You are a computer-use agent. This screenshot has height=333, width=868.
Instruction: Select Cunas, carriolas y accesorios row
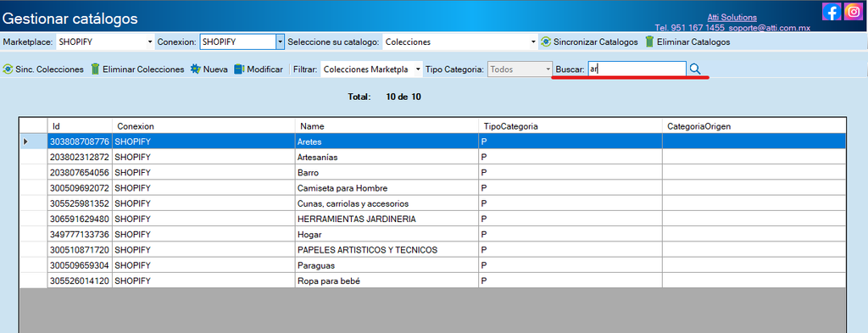[x=432, y=203]
